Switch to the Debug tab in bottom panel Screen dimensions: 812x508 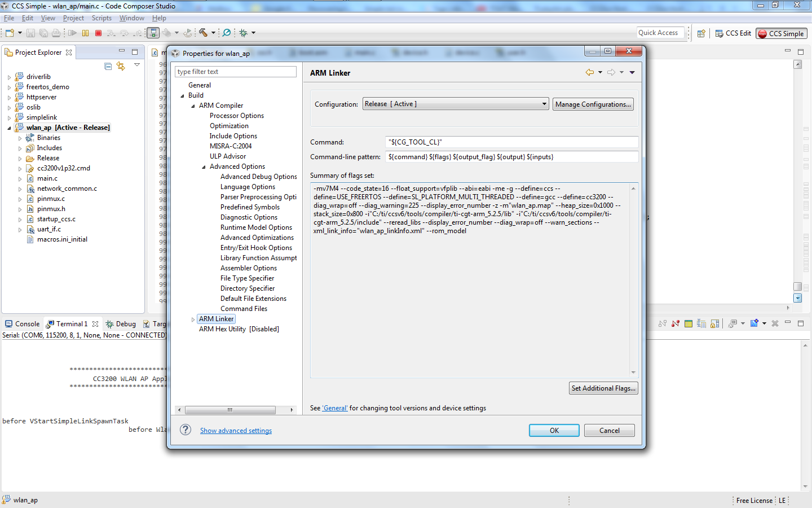(x=121, y=324)
